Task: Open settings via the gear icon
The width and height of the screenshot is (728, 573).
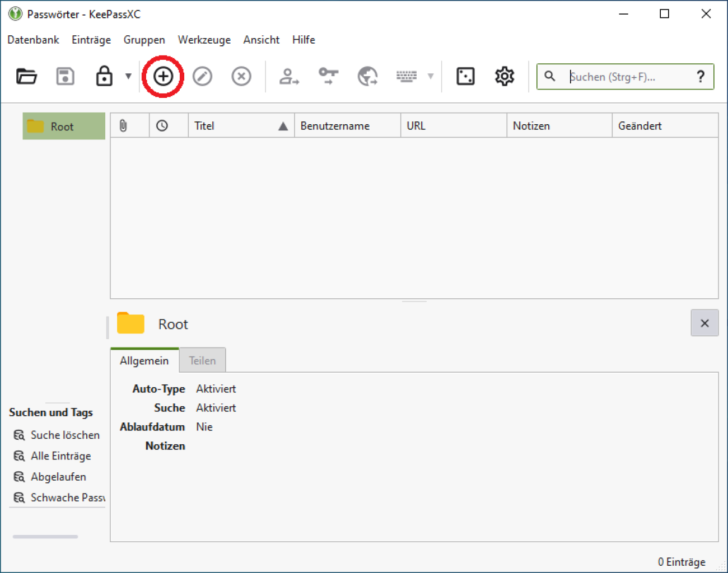Action: click(505, 76)
